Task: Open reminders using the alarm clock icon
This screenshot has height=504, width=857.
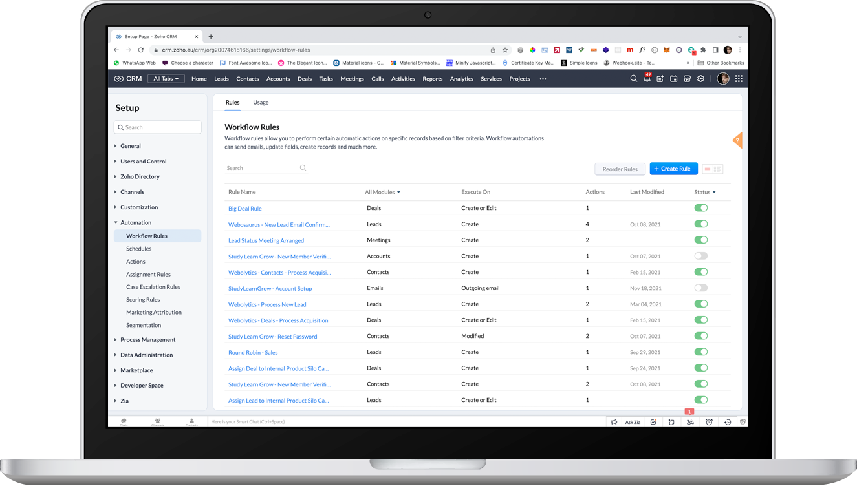Action: pyautogui.click(x=710, y=421)
